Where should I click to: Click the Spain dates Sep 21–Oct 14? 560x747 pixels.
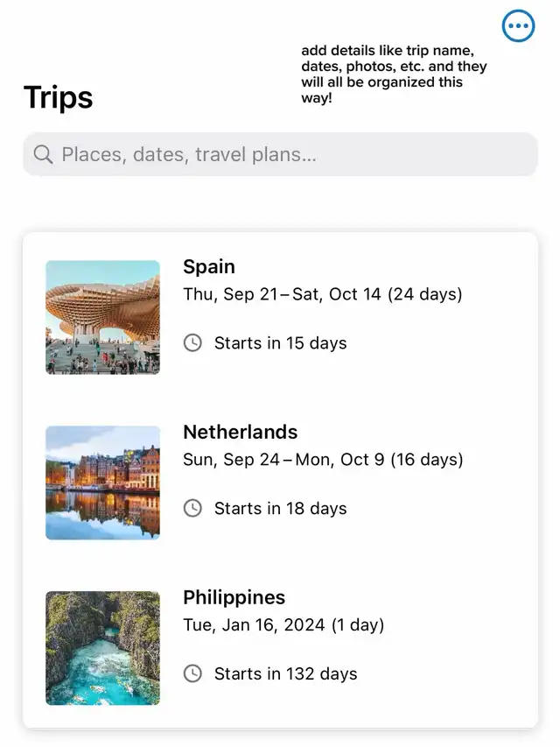tap(323, 294)
